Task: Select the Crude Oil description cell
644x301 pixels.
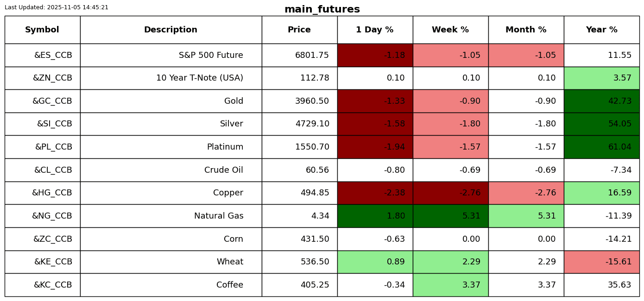Action: (x=170, y=170)
